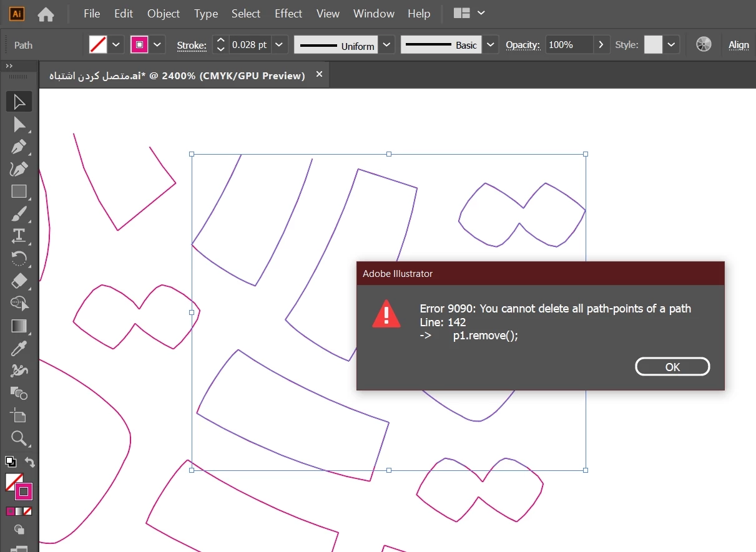Image resolution: width=756 pixels, height=552 pixels.
Task: Expand the Opacity slider arrow
Action: 601,44
